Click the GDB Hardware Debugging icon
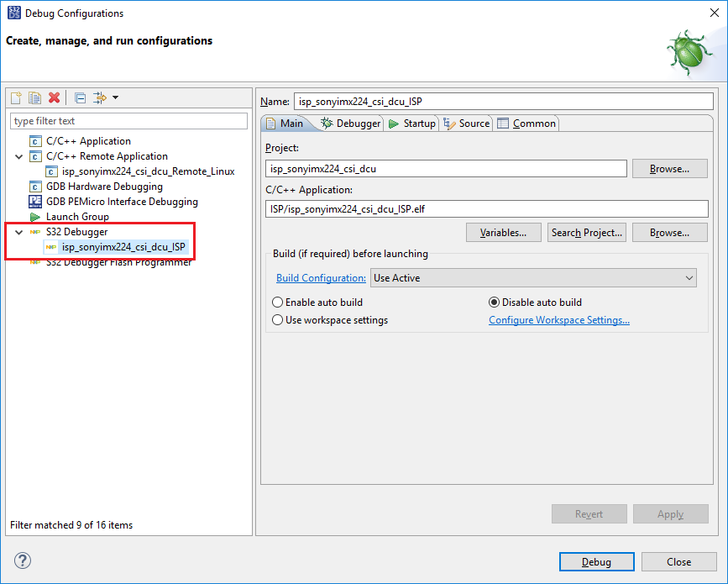Image resolution: width=728 pixels, height=584 pixels. (x=35, y=187)
